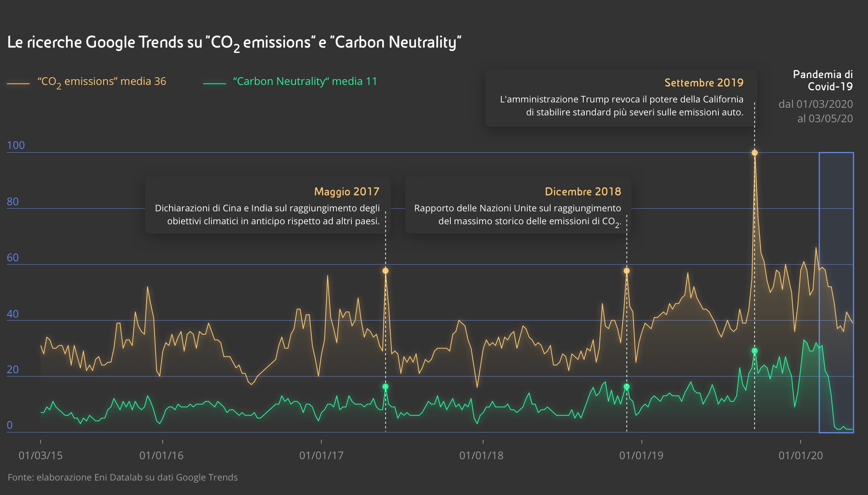Image resolution: width=868 pixels, height=495 pixels.
Task: Click the green marker on the Settembre 2019 line
Action: coord(754,351)
